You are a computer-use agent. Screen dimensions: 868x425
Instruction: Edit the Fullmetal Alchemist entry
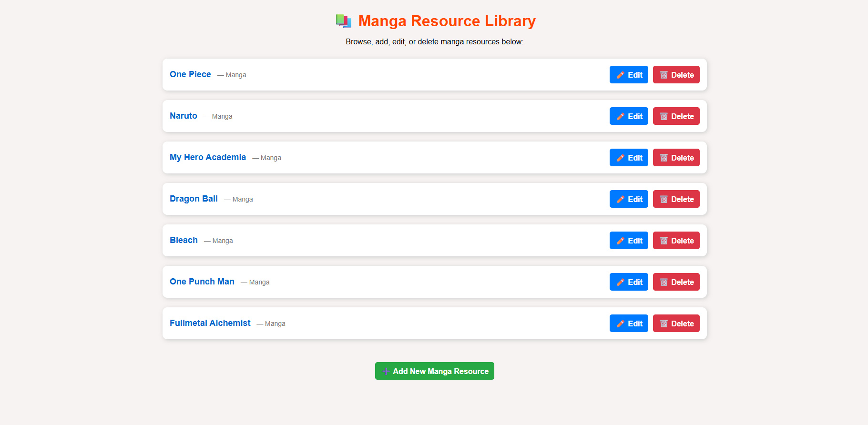629,324
